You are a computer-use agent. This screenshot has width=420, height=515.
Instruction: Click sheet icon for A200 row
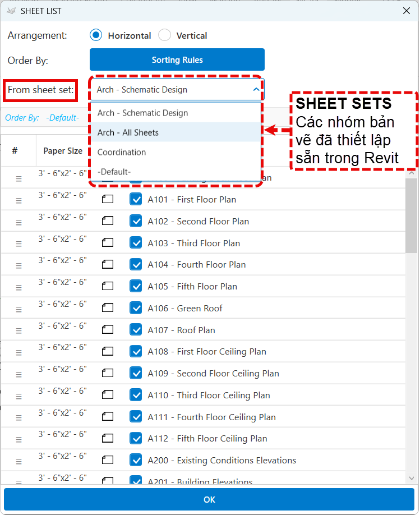[108, 460]
